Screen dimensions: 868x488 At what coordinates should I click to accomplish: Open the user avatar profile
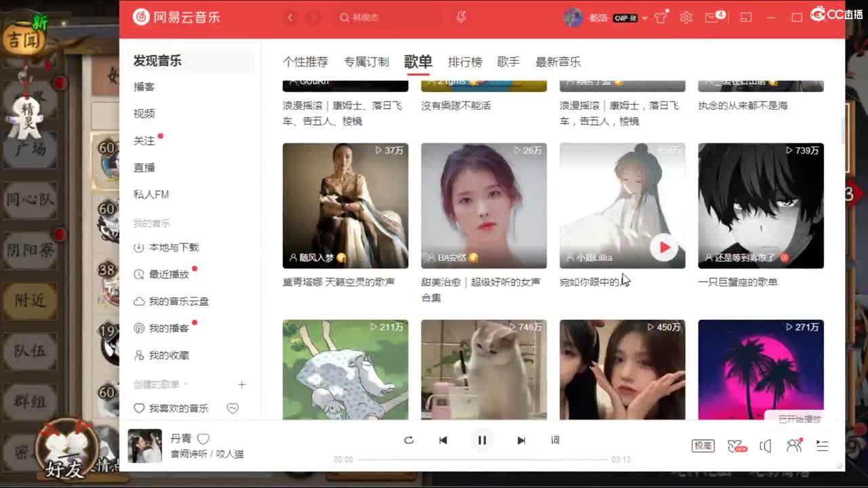573,18
